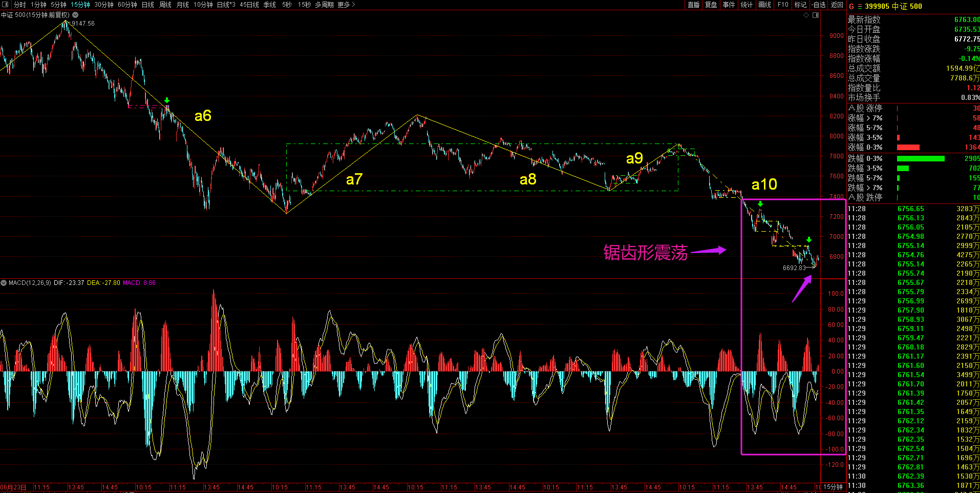Expand 更多 periods chevron

point(353,5)
